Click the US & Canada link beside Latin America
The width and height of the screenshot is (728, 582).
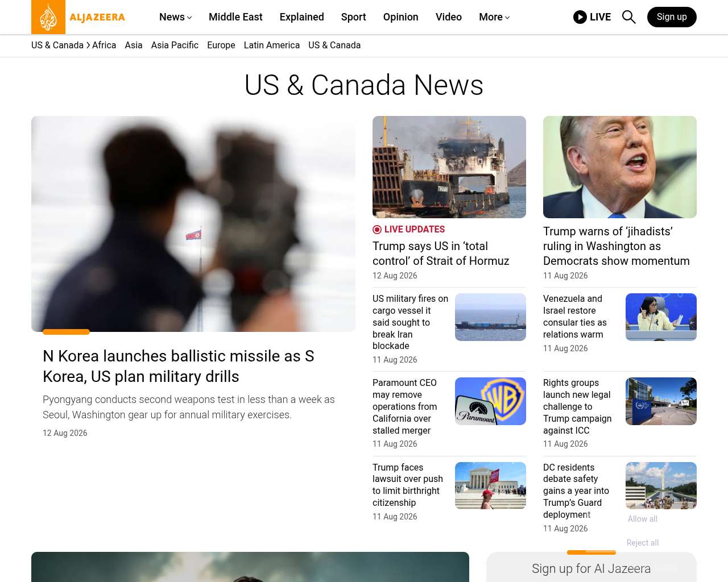pos(334,45)
